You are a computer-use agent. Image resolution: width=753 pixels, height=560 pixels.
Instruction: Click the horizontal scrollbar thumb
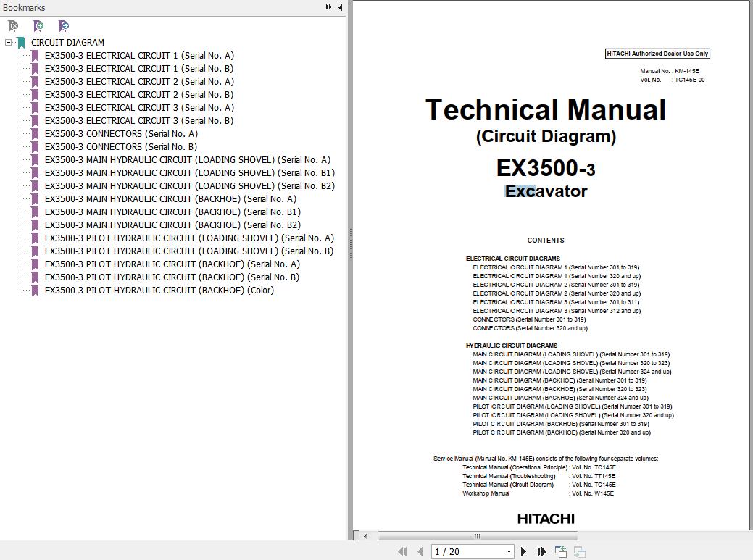(x=478, y=536)
